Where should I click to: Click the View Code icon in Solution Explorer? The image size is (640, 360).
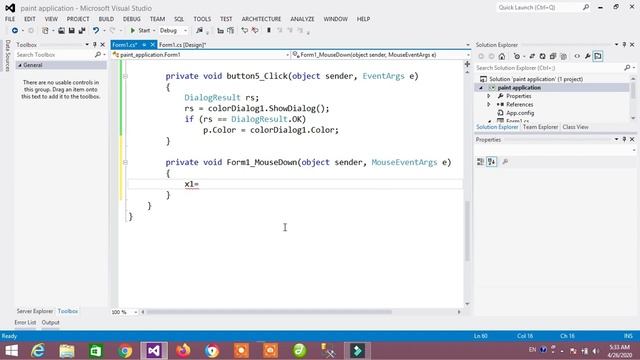[x=577, y=56]
